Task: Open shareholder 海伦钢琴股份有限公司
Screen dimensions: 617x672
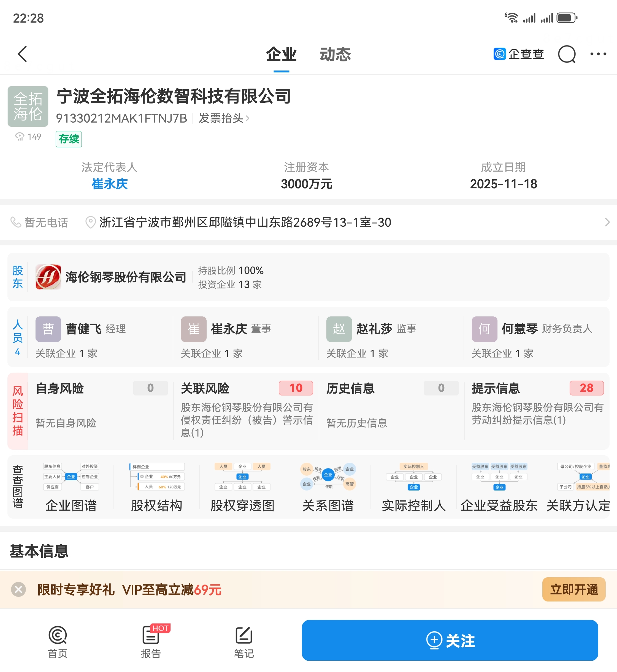Action: tap(126, 277)
